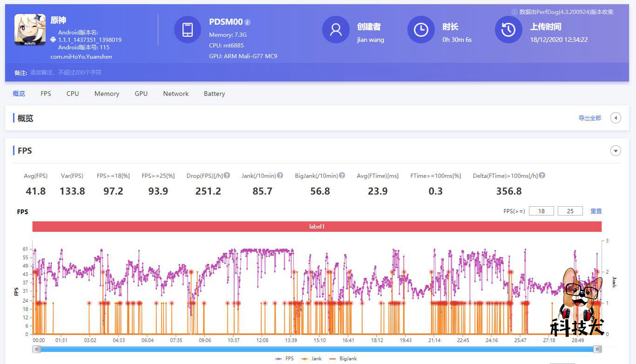Screen dimensions: 636x364
Task: Focus the FPS threshold field showing 25
Action: coord(570,211)
